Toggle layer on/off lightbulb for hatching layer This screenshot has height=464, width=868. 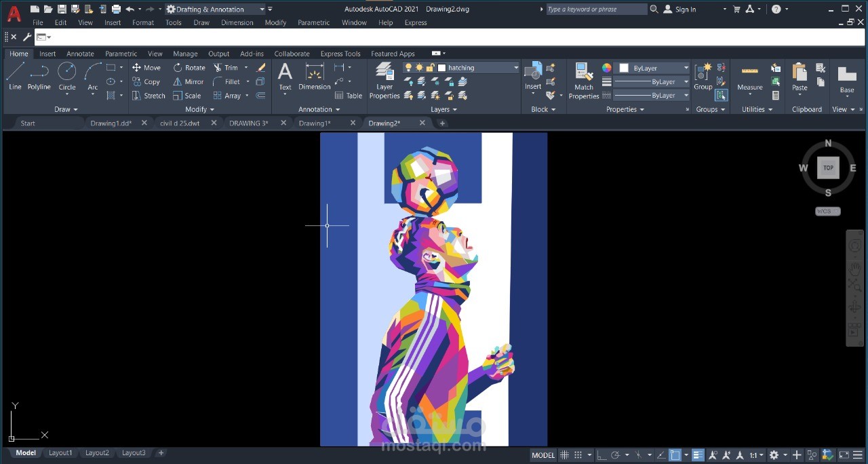point(409,68)
